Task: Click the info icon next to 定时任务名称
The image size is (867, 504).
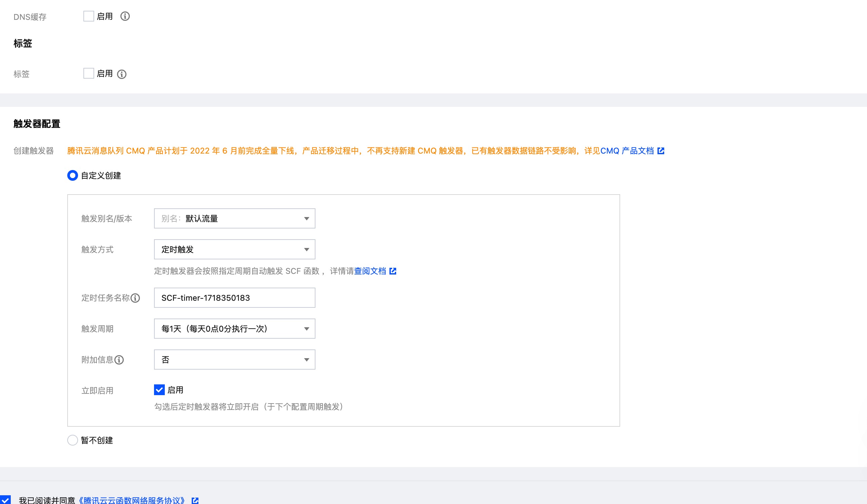Action: tap(135, 298)
